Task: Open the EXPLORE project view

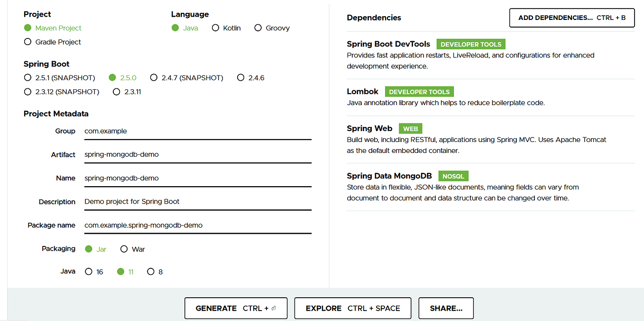Action: 352,308
